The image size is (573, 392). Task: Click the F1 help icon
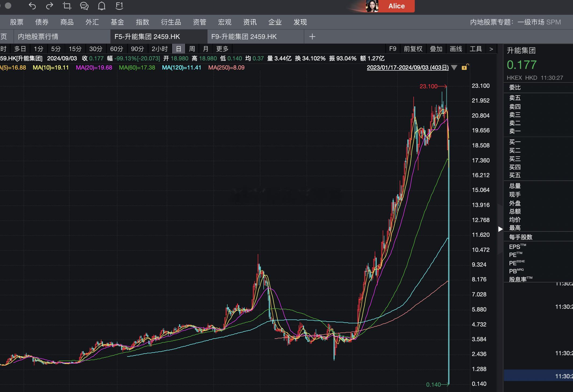tap(119, 6)
